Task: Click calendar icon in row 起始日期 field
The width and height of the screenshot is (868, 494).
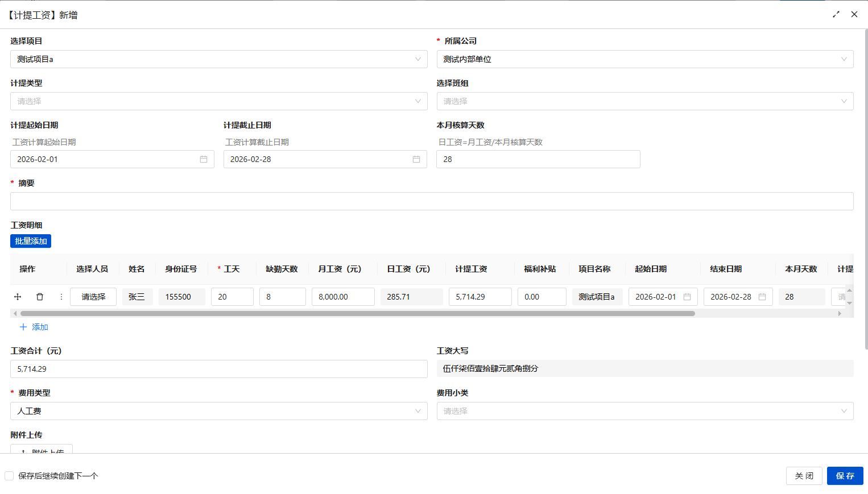Action: [687, 297]
